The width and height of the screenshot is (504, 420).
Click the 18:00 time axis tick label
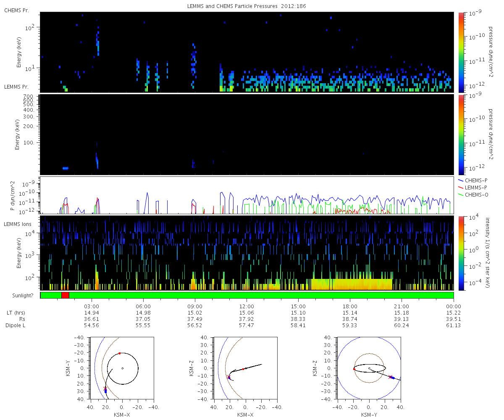coord(350,306)
